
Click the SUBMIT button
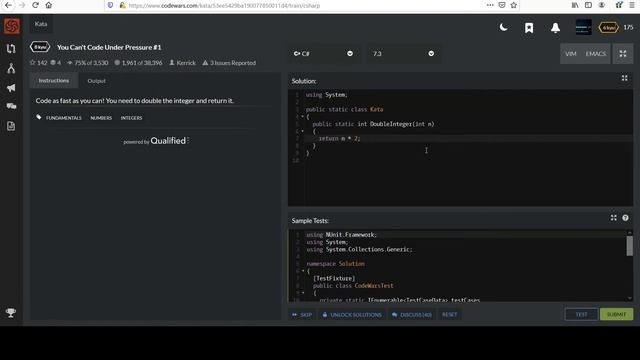[x=616, y=314]
